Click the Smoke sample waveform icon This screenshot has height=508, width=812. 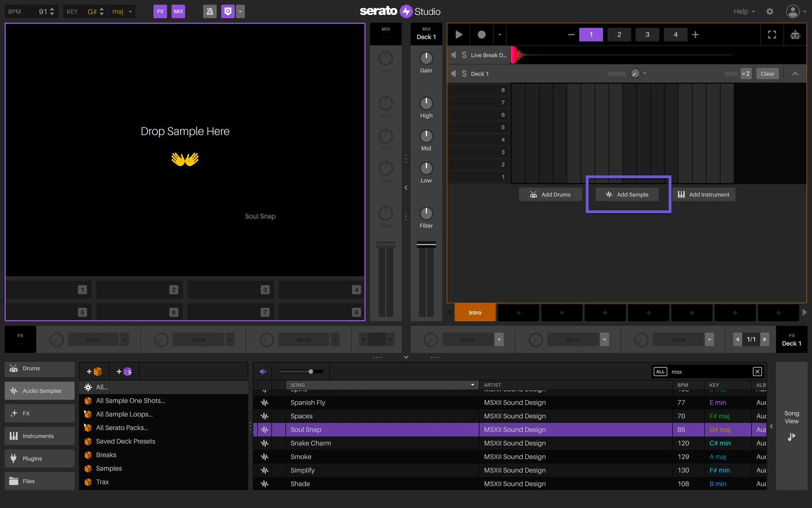pyautogui.click(x=264, y=457)
